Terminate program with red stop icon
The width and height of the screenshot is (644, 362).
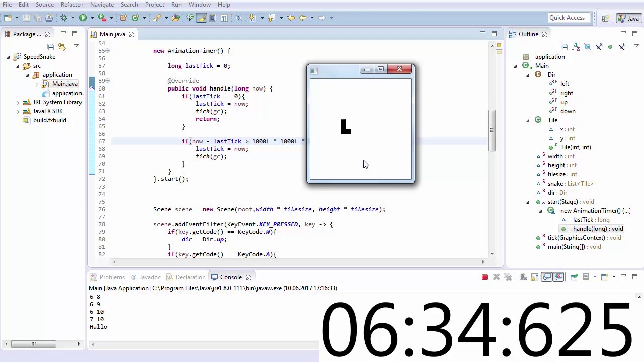[x=485, y=277]
